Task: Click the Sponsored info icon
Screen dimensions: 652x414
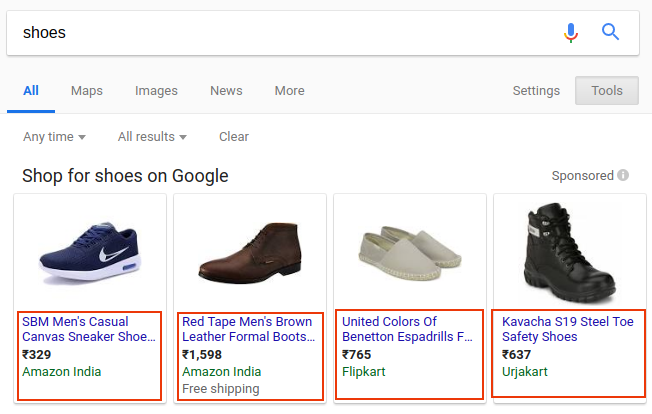Action: [x=623, y=175]
